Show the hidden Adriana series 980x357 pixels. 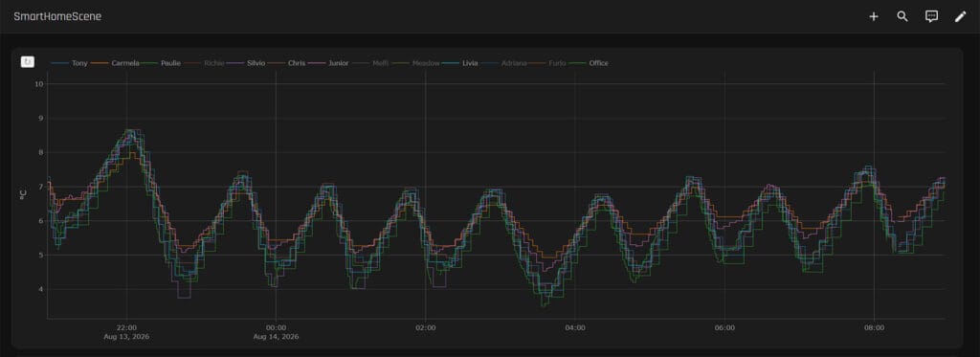click(x=514, y=63)
